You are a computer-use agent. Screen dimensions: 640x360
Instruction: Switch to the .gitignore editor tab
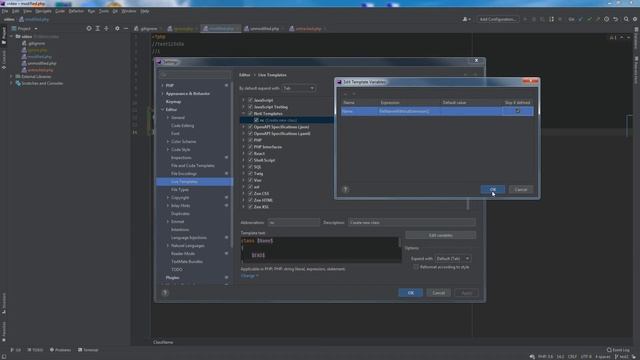pyautogui.click(x=146, y=29)
